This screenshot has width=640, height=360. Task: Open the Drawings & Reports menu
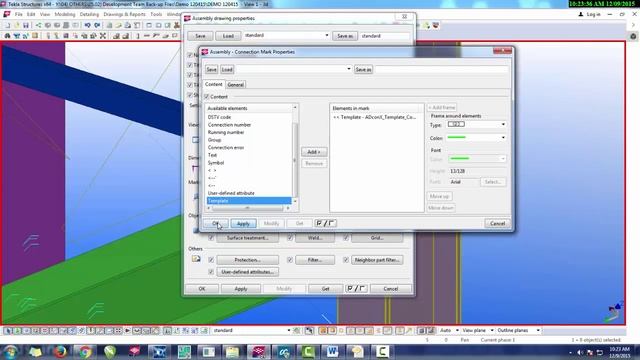(124, 14)
